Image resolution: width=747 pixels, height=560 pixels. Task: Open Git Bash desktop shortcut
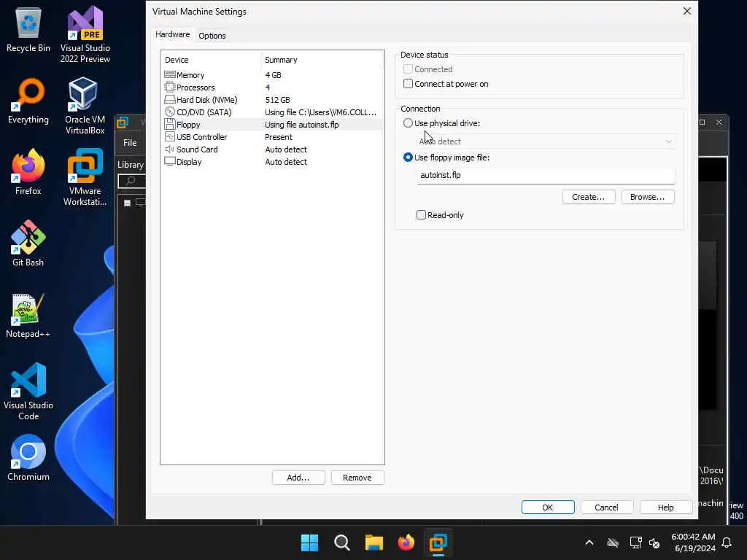pos(28,244)
